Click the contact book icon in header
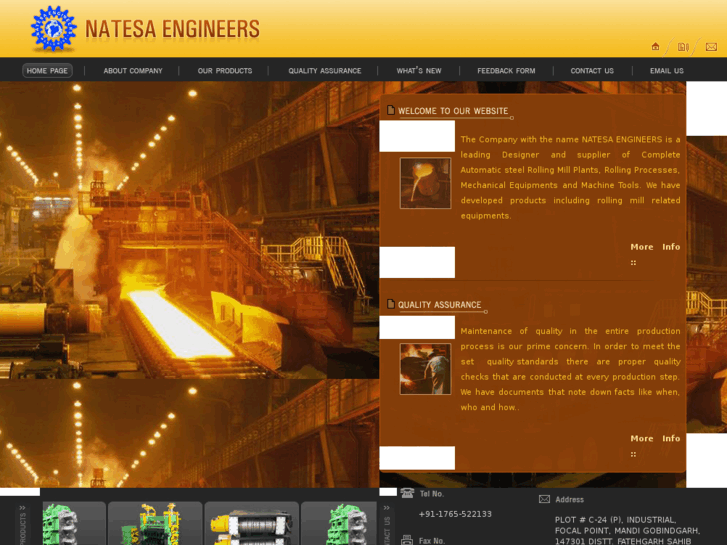Viewport: 727px width, 545px height. click(683, 47)
